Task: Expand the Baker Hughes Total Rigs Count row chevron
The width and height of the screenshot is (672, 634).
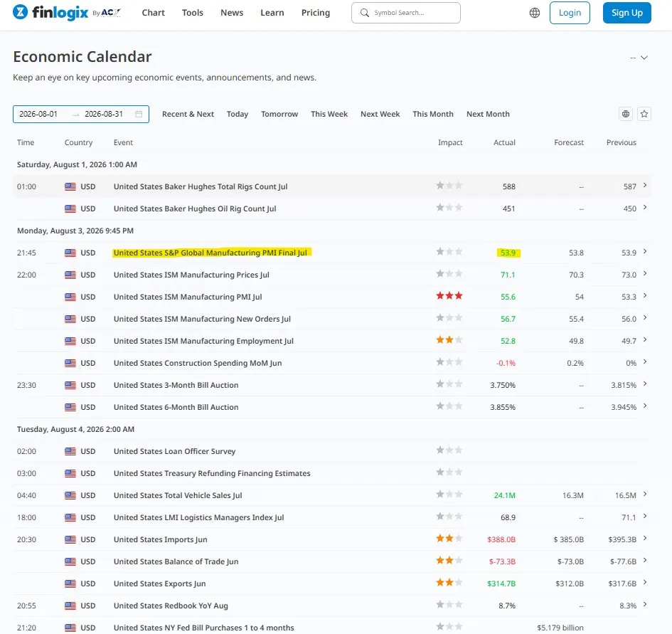Action: 644,185
